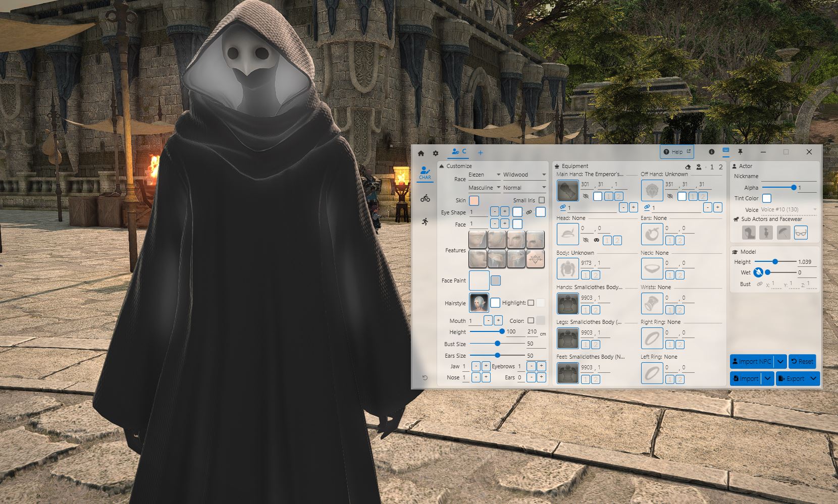This screenshot has width=838, height=504.
Task: Open the Feet equipment slot icon
Action: (x=567, y=373)
